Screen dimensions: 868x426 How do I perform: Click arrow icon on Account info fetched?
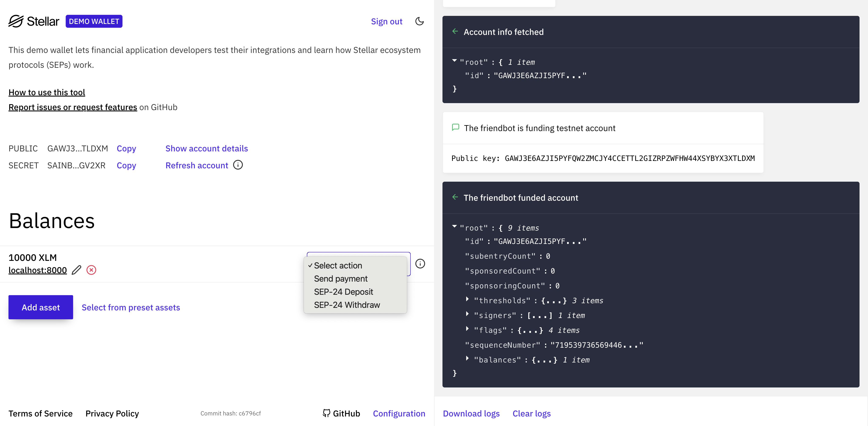point(455,32)
